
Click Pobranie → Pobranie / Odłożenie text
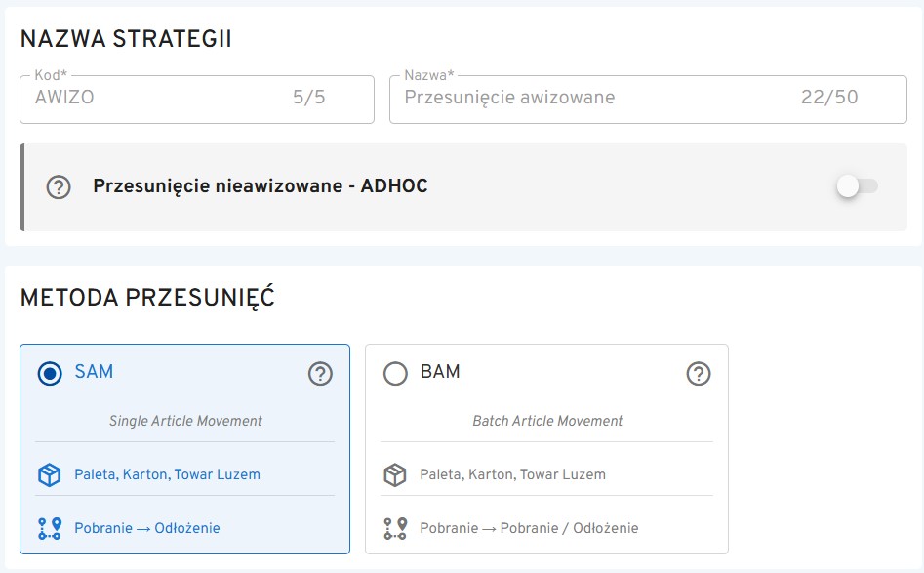pyautogui.click(x=529, y=528)
